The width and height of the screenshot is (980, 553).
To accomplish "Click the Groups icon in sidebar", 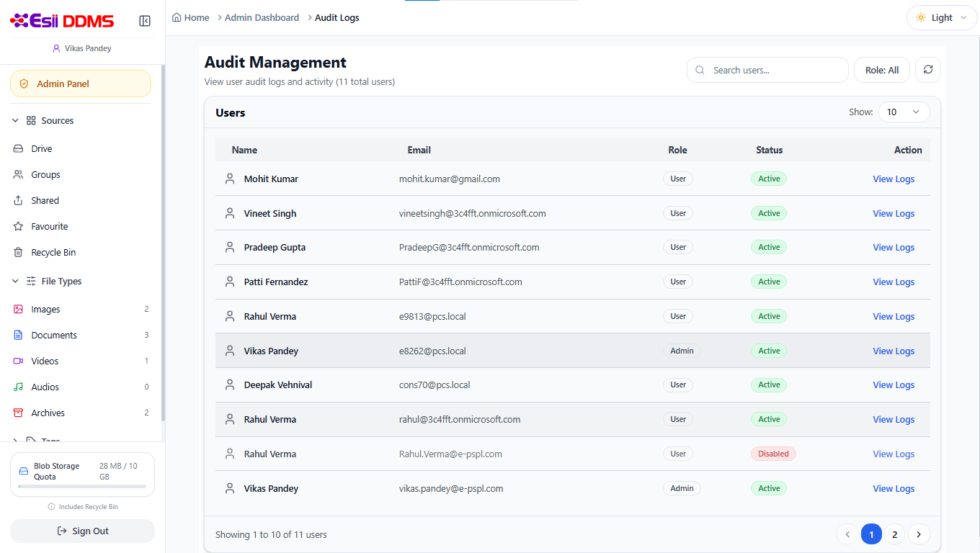I will click(19, 175).
